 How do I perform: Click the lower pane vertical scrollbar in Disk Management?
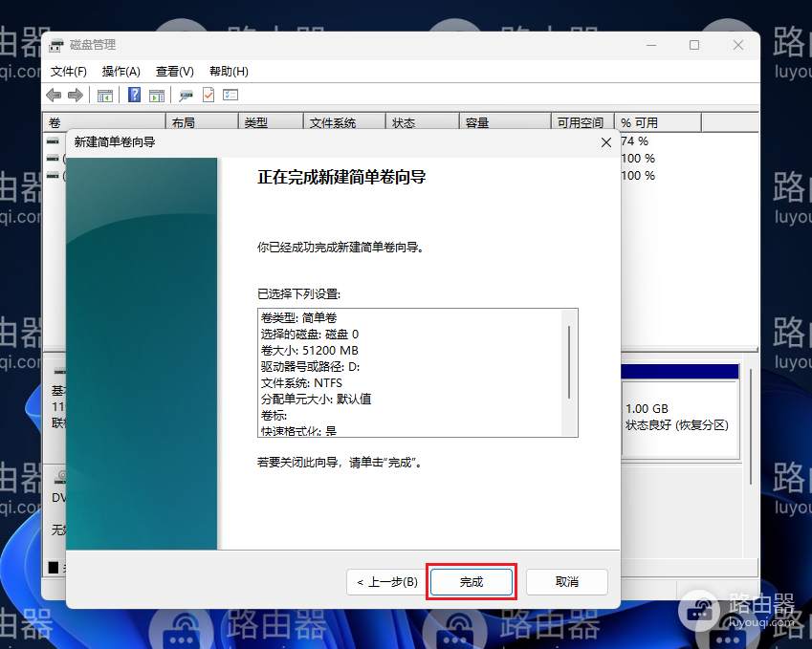pyautogui.click(x=751, y=425)
